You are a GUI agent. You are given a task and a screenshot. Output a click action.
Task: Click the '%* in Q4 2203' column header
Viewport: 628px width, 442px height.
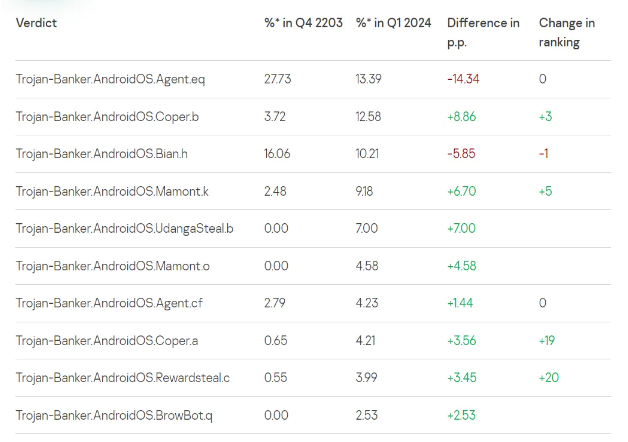pos(297,23)
